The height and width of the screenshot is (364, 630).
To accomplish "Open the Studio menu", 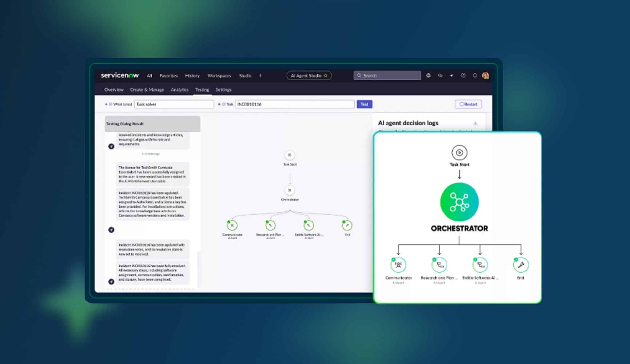I will coord(245,76).
